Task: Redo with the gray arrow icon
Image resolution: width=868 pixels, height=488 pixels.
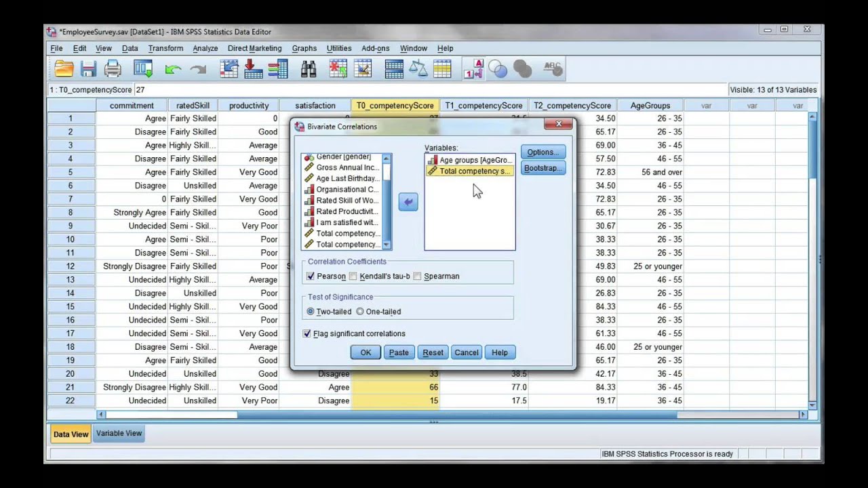Action: 198,69
